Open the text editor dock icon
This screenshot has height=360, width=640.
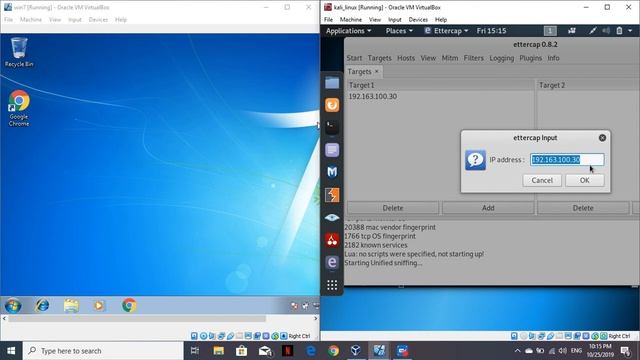(332, 150)
